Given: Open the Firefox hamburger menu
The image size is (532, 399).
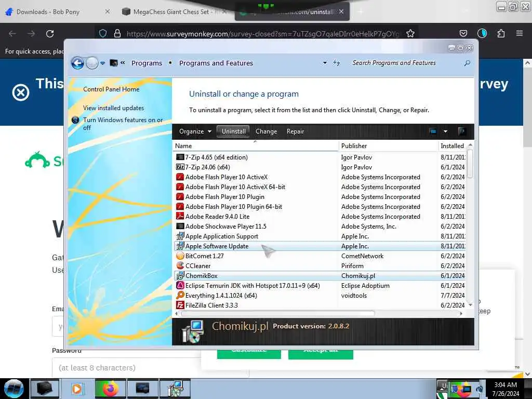Looking at the screenshot, I should [x=519, y=33].
